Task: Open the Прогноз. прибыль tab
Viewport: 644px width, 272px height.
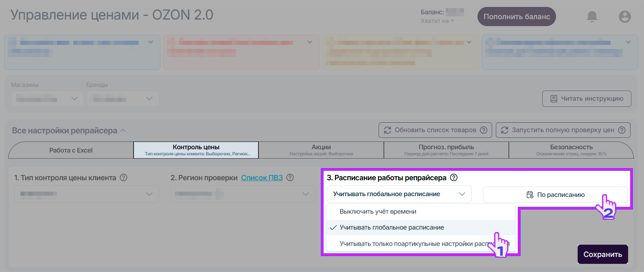Action: (x=446, y=150)
